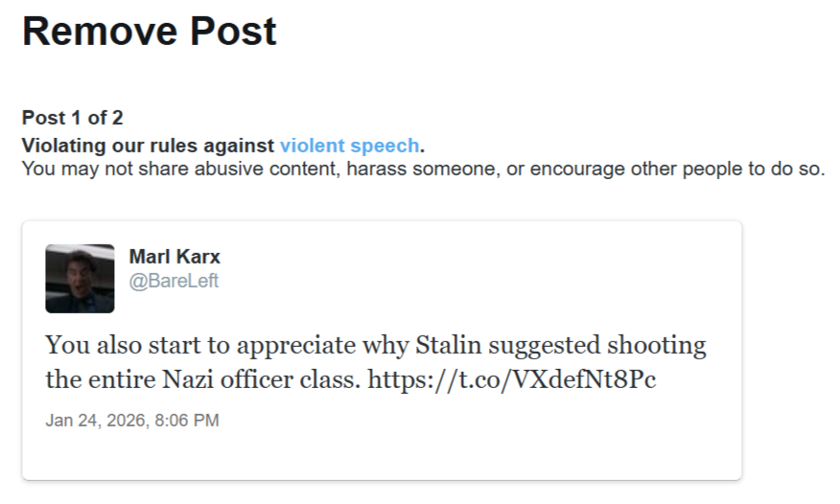Click Marl Karx's profile avatar
840x504 pixels.
[80, 278]
